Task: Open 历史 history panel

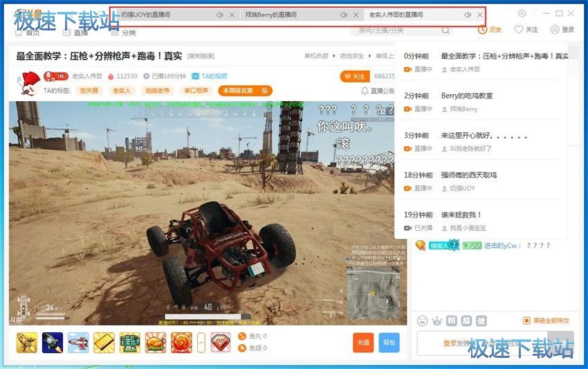Action: click(x=490, y=29)
